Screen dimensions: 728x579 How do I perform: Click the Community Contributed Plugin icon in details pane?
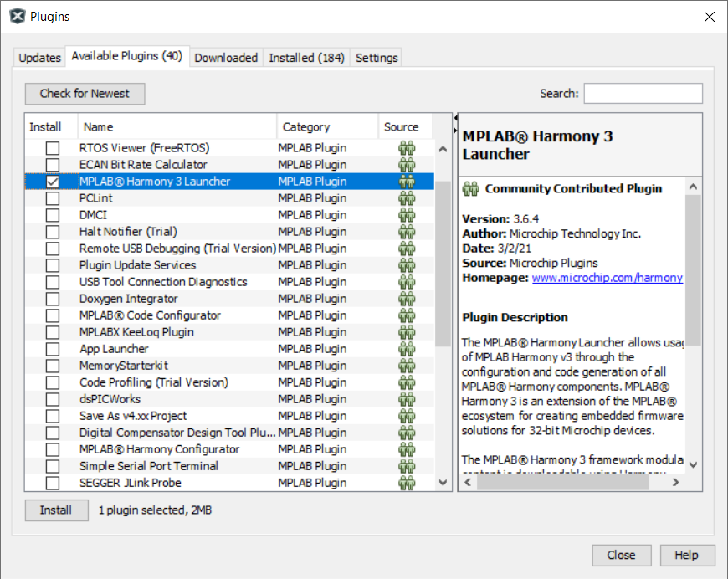click(469, 188)
